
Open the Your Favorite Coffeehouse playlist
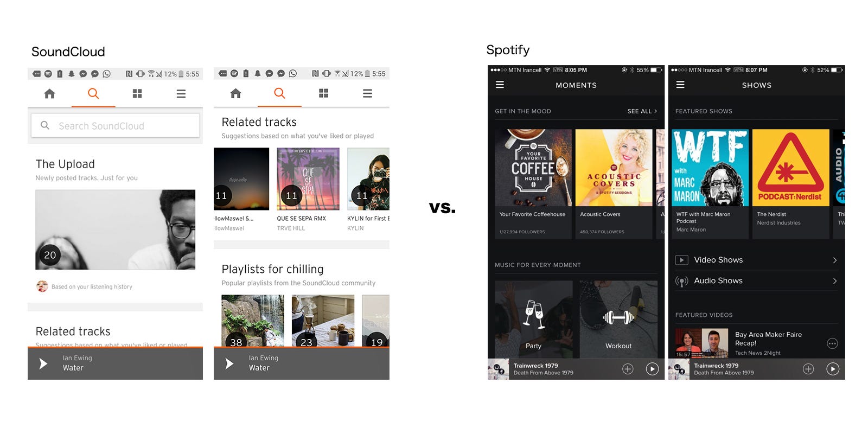click(x=533, y=184)
